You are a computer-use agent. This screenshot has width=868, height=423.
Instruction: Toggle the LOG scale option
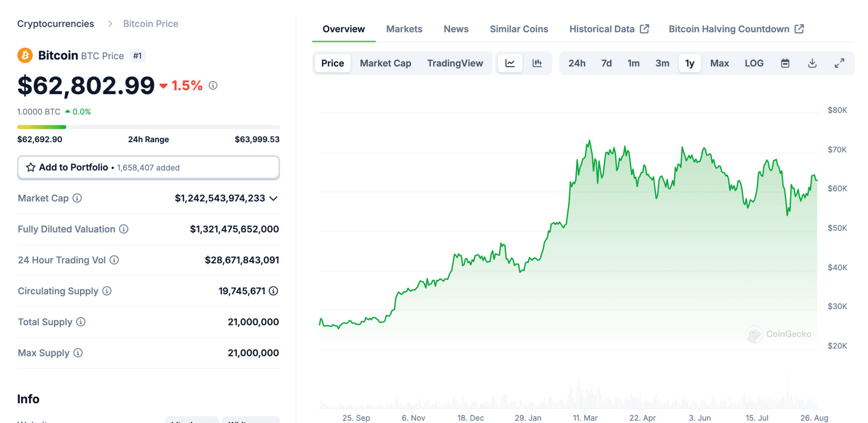[754, 64]
